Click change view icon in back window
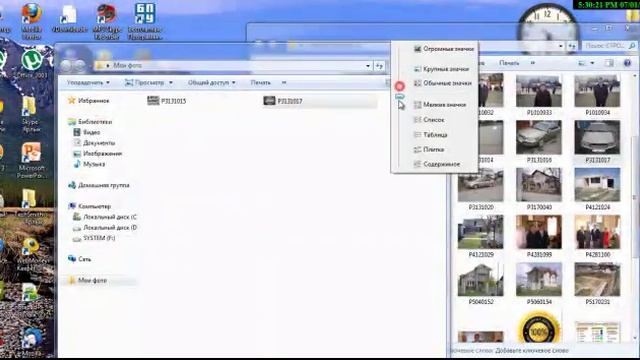Viewport: 640px width, 360px height. 582,63
